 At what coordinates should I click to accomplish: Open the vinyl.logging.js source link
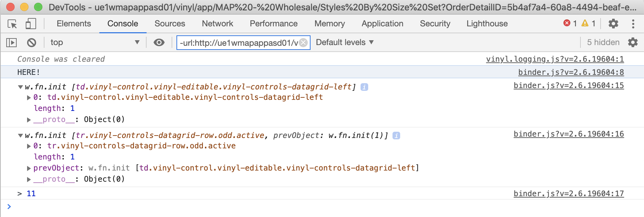pyautogui.click(x=555, y=59)
